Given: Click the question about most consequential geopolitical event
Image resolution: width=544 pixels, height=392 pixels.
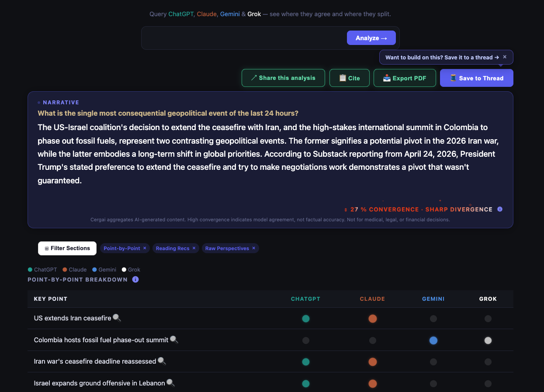Looking at the screenshot, I should [168, 113].
